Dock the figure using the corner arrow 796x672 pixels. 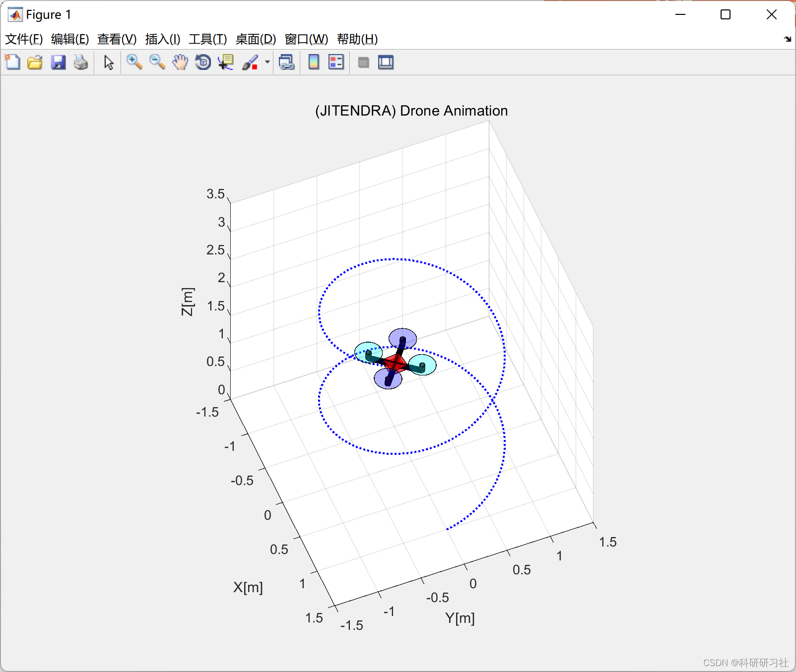pos(788,39)
